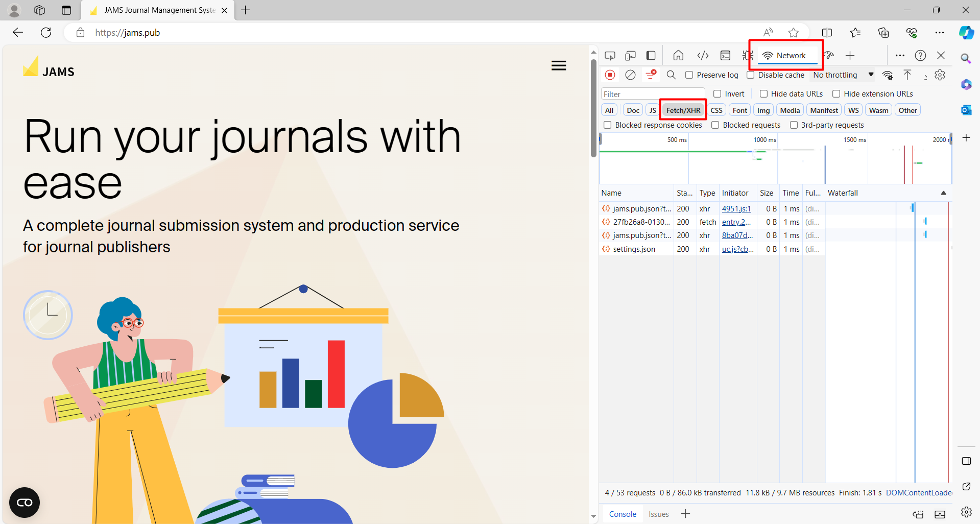This screenshot has width=980, height=524.
Task: Open the DevTools Console panel icon
Action: (725, 56)
